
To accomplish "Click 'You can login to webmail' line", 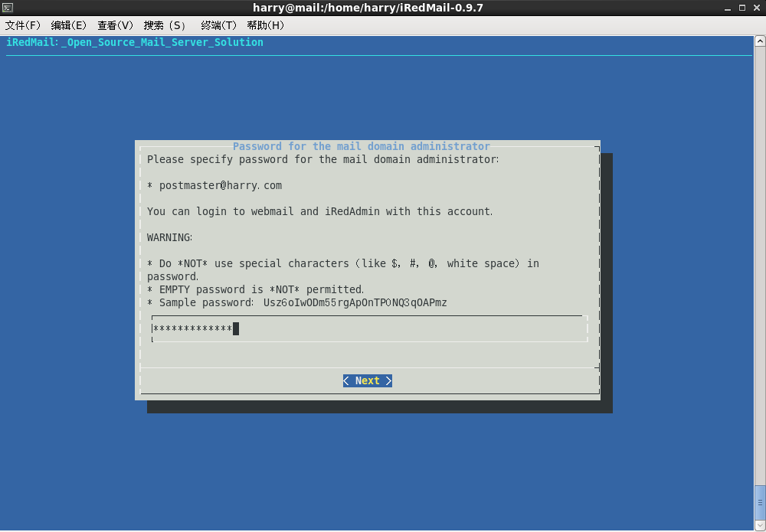I will [320, 211].
